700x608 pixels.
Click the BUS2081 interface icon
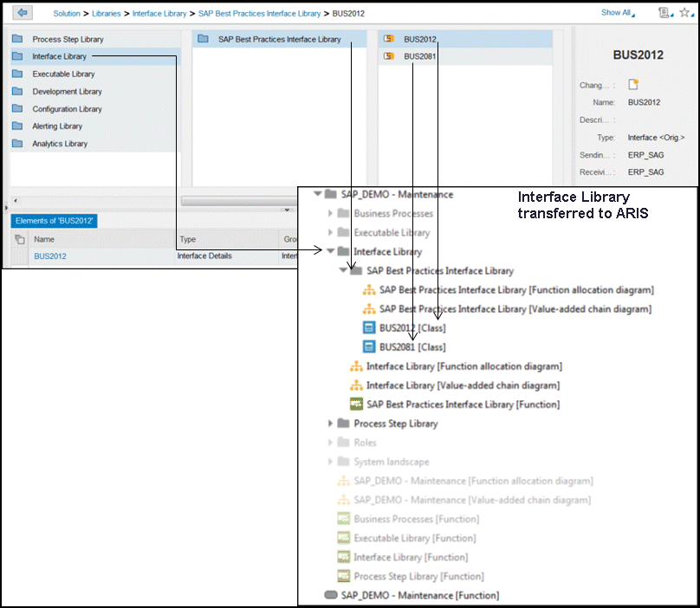point(389,56)
